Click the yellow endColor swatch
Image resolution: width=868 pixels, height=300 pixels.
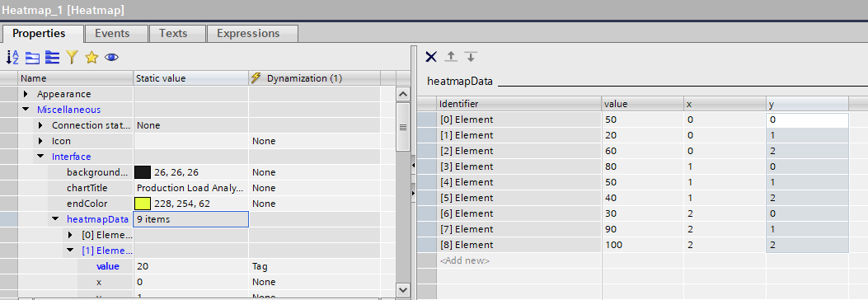coord(143,204)
